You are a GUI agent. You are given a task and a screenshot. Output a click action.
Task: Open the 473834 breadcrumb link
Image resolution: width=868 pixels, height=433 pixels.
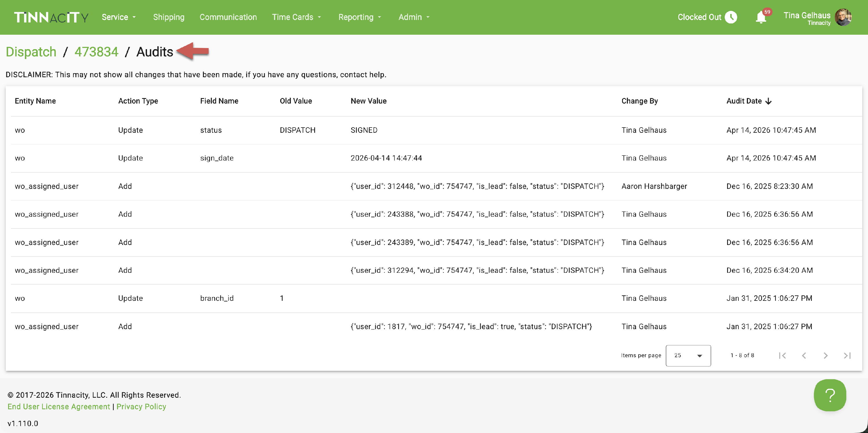point(96,52)
